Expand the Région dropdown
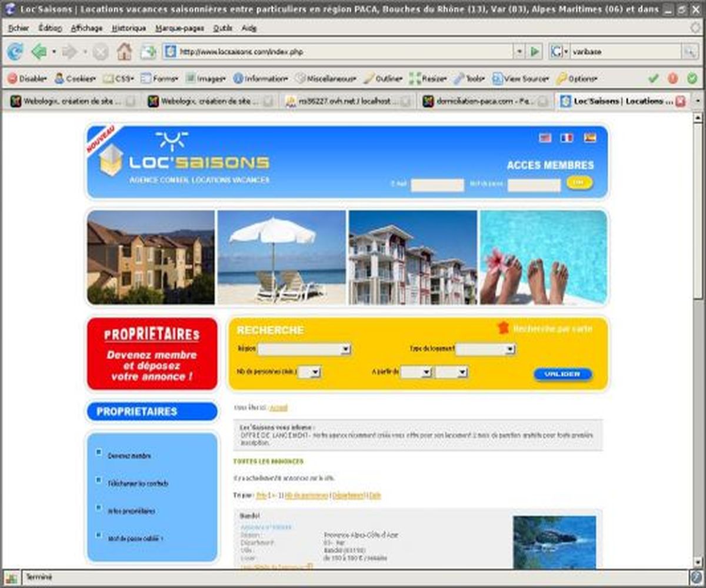This screenshot has width=706, height=588. 346,349
